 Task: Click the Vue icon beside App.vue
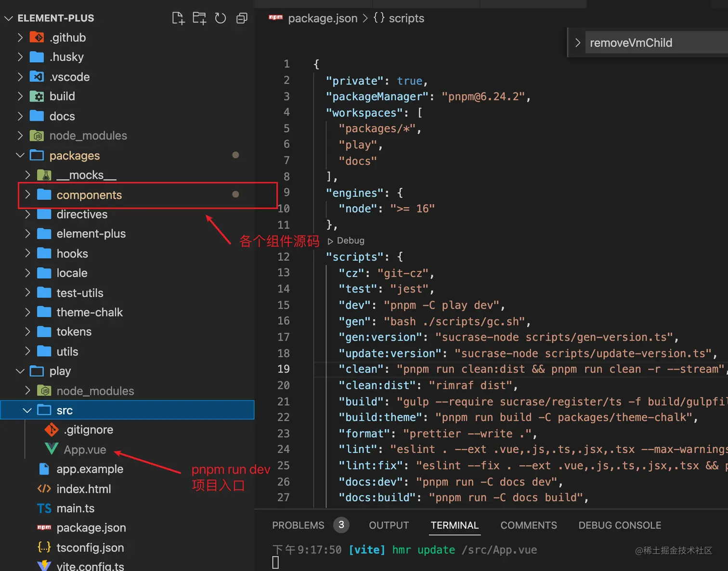coord(52,449)
